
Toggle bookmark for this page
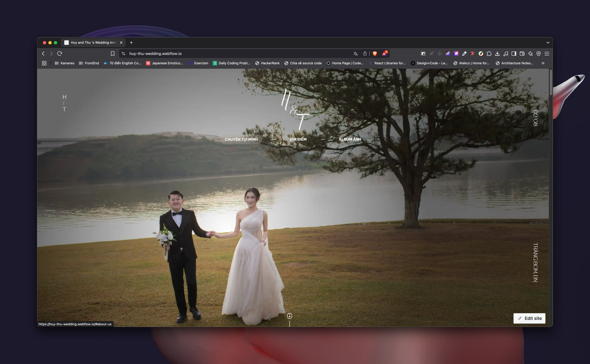click(112, 53)
